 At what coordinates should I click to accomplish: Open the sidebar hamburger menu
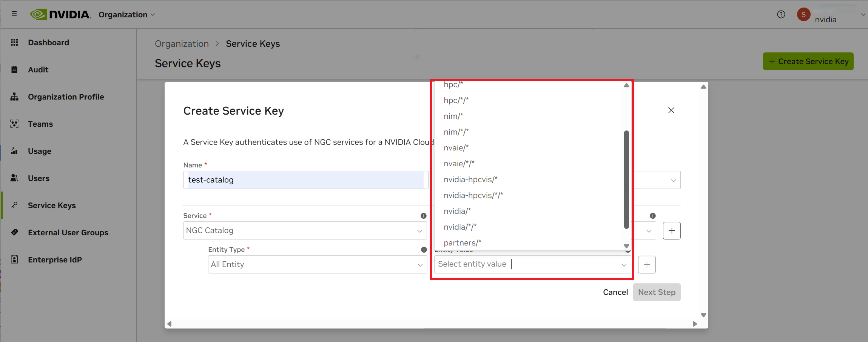click(x=14, y=14)
